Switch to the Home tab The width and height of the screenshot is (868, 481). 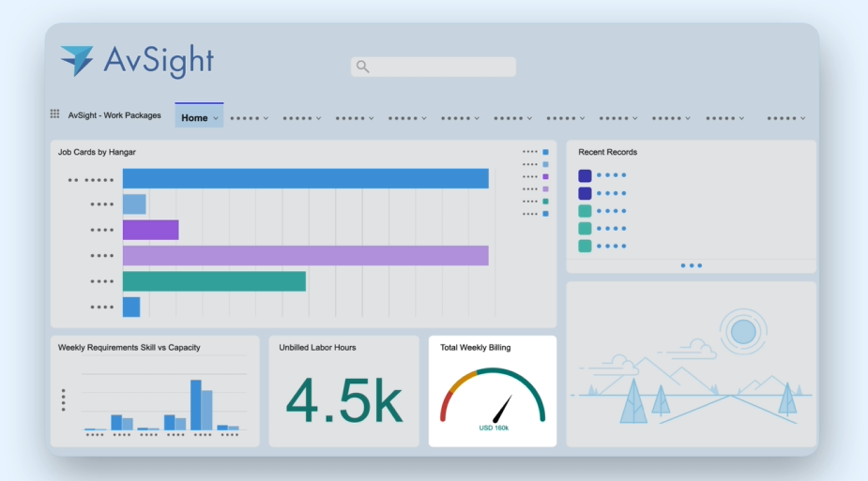pos(194,118)
